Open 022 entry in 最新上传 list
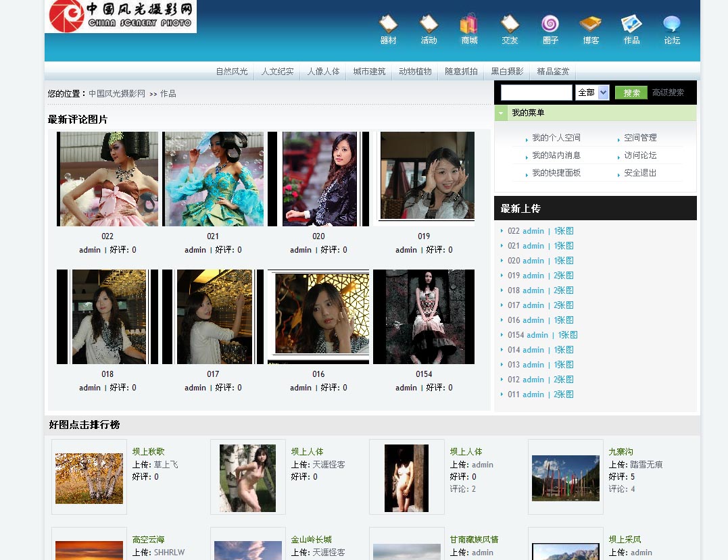This screenshot has width=728, height=560. coord(514,231)
